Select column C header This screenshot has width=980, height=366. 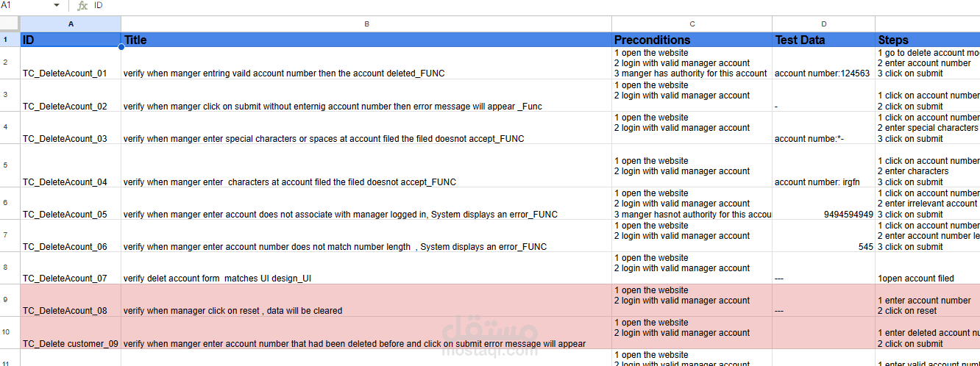(x=692, y=24)
